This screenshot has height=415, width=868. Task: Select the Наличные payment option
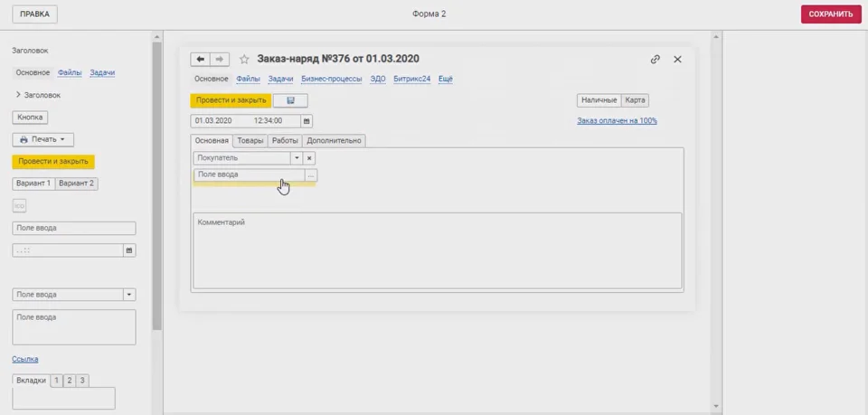point(599,100)
